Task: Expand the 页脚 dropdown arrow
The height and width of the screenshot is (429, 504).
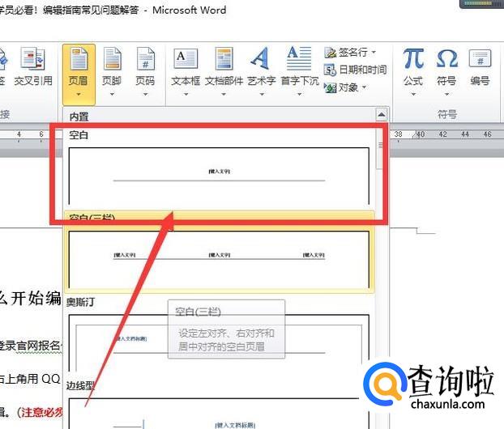Action: pyautogui.click(x=112, y=94)
